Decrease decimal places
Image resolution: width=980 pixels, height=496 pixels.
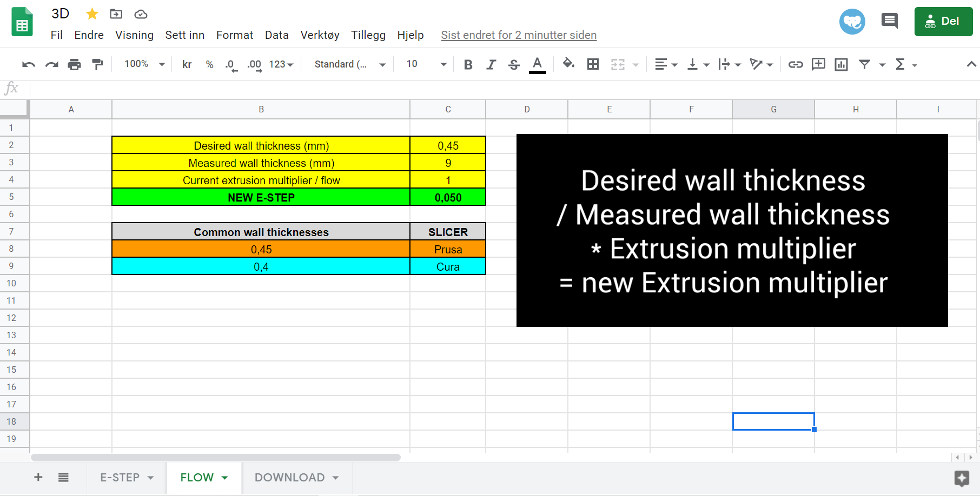231,65
